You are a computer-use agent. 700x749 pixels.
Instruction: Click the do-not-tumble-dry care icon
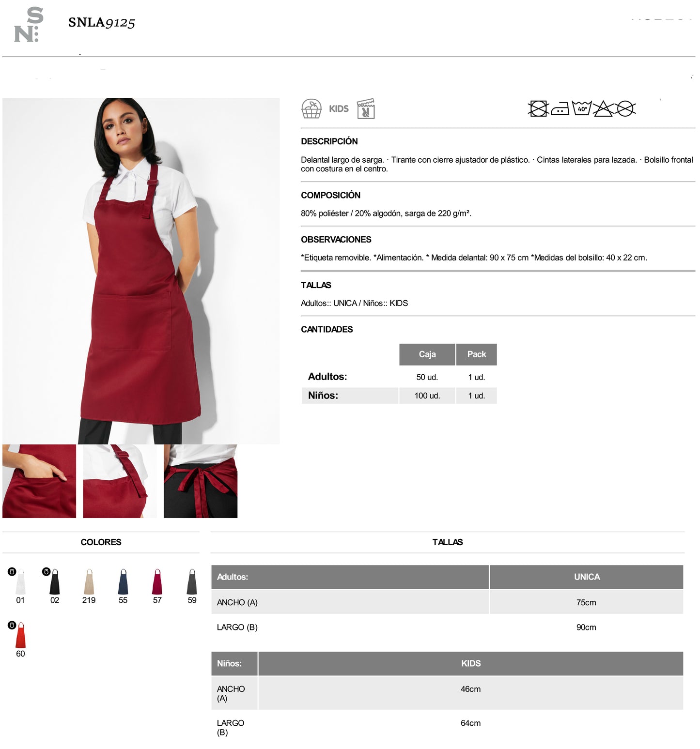538,108
